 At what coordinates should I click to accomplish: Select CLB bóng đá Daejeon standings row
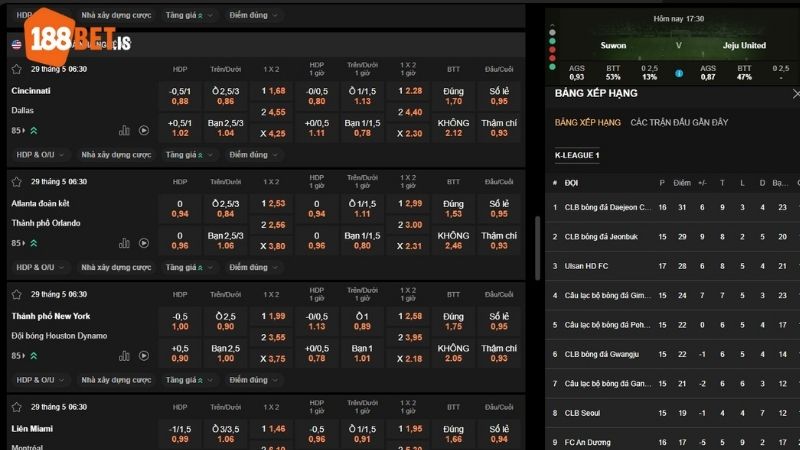coord(672,208)
